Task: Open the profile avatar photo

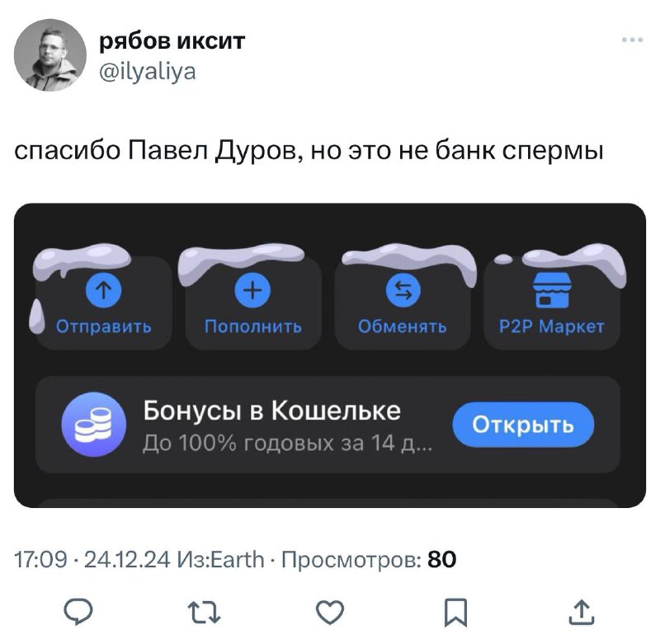Action: (50, 55)
